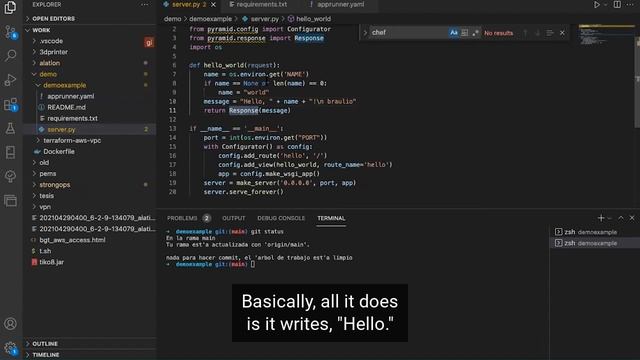
Task: Open the Source Control view
Action: click(x=10, y=31)
